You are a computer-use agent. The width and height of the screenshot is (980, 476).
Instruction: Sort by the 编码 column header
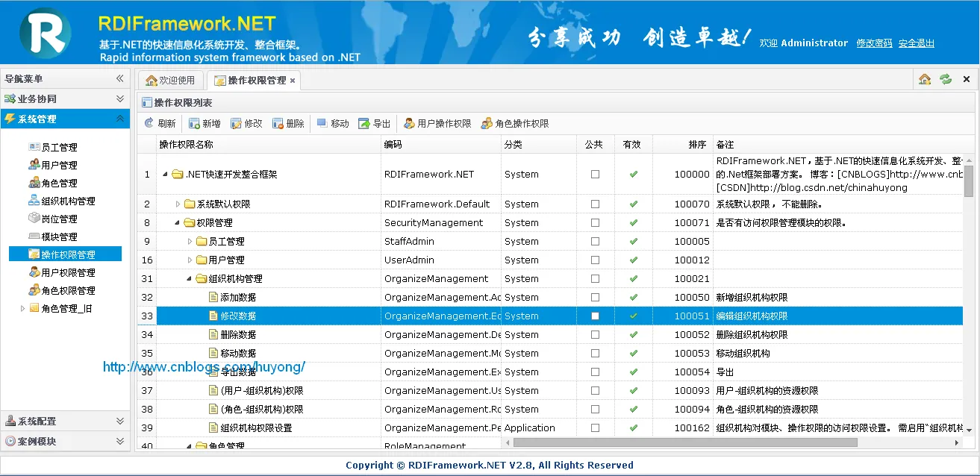pyautogui.click(x=441, y=144)
